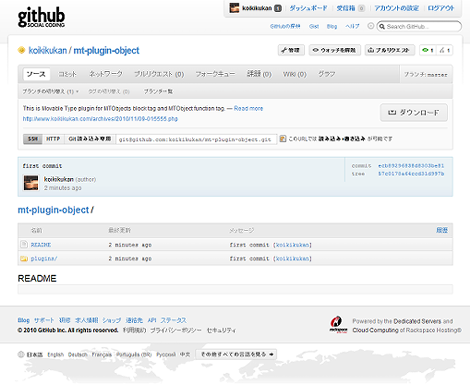Click the 管理 admin button
Screen dimensions: 470x384
pos(291,50)
